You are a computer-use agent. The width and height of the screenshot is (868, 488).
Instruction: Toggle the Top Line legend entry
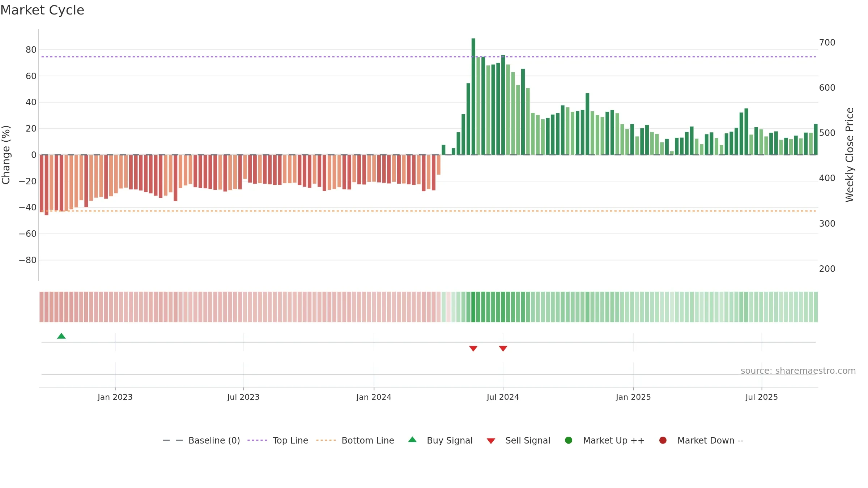[x=278, y=440]
